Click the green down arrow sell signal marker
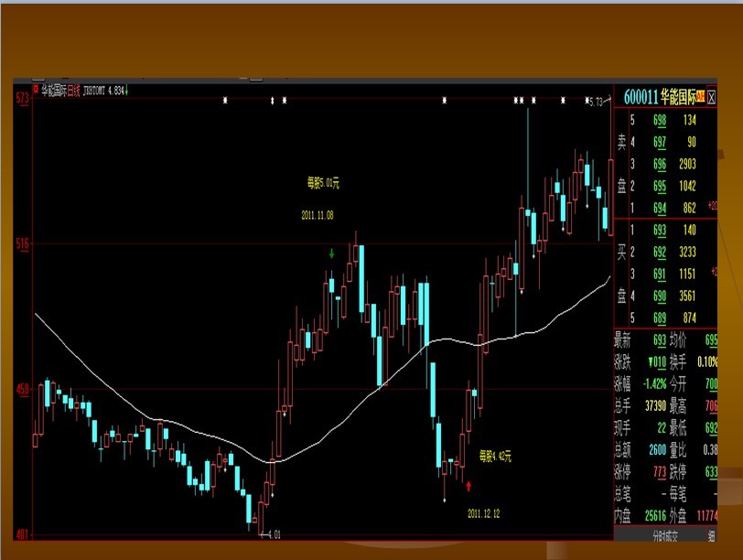This screenshot has height=560, width=743. [332, 253]
